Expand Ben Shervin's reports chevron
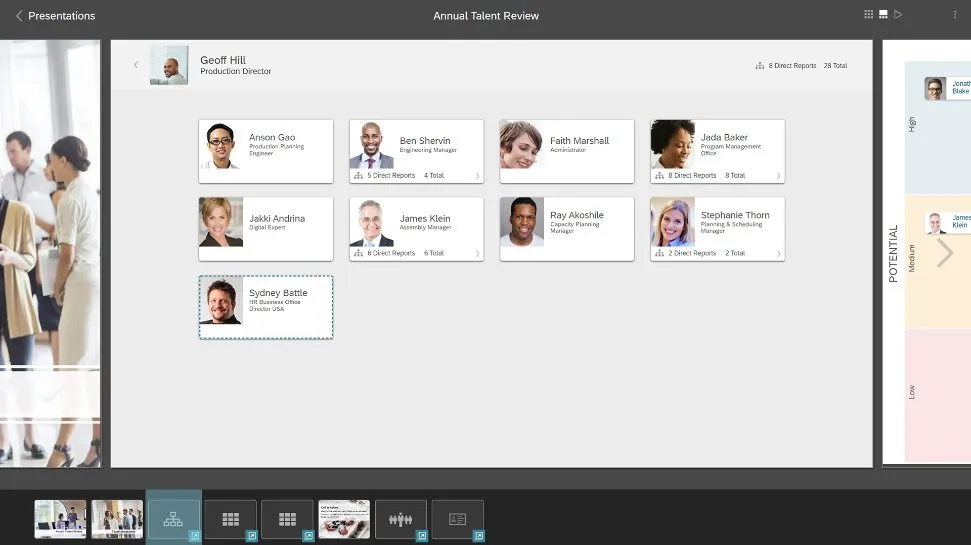 pos(477,176)
